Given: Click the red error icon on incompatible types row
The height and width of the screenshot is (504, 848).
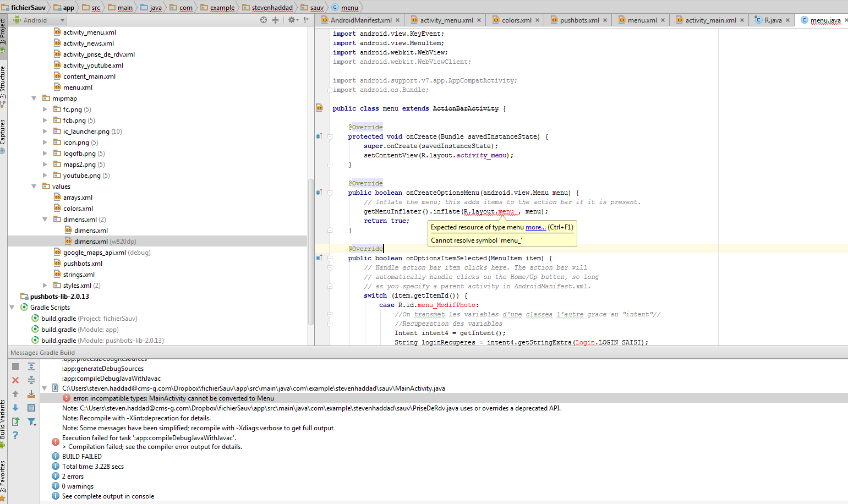Looking at the screenshot, I should coord(67,398).
